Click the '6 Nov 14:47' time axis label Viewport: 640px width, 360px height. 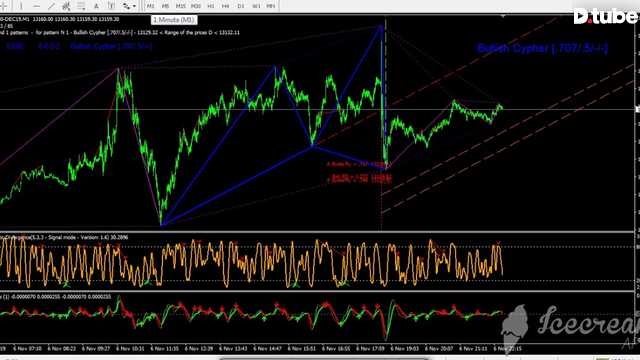[267, 349]
